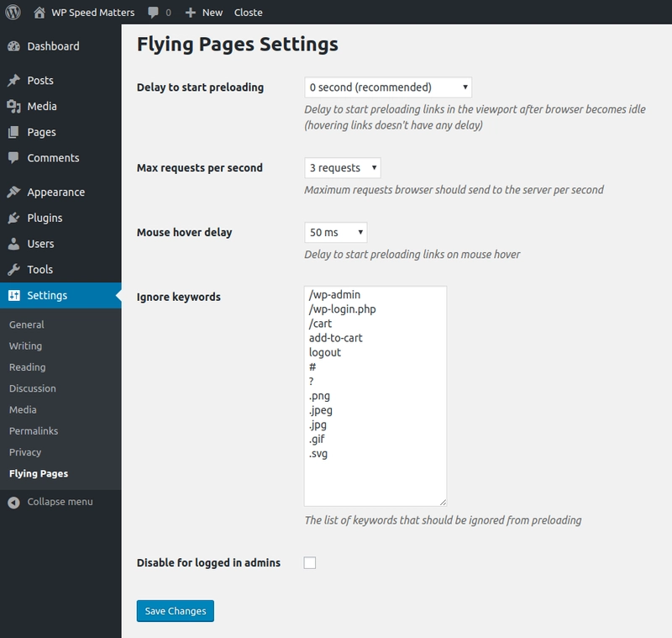Check Disable for logged in admins checkbox

(309, 562)
